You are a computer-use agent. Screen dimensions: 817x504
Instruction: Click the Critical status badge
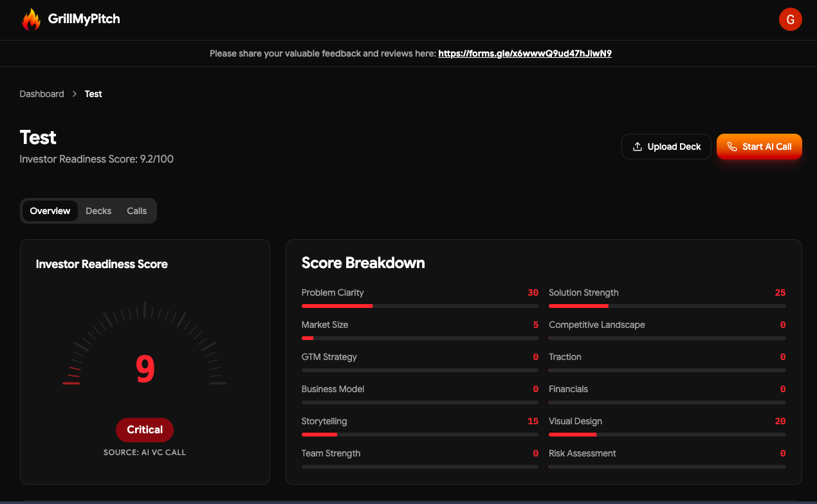coord(144,429)
